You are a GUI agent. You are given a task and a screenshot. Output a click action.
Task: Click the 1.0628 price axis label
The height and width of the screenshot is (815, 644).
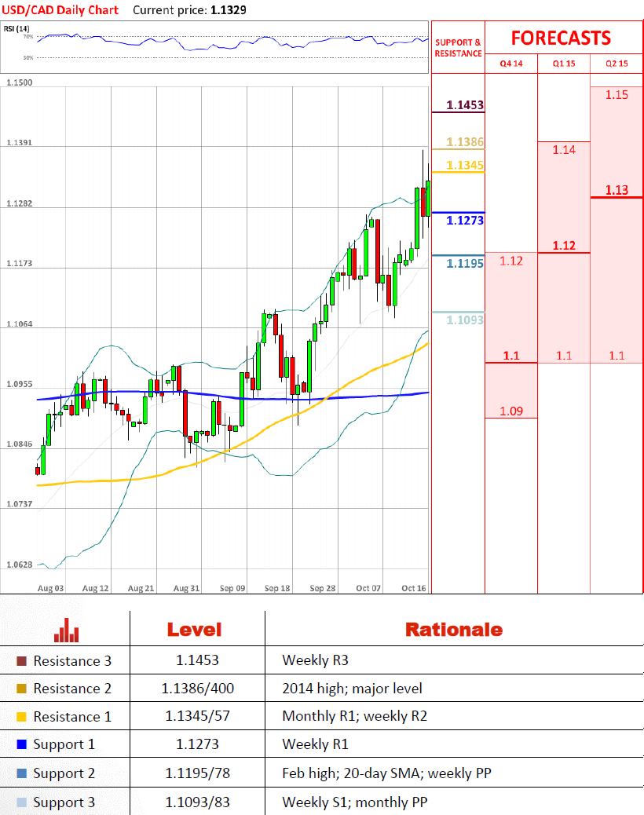pyautogui.click(x=19, y=565)
